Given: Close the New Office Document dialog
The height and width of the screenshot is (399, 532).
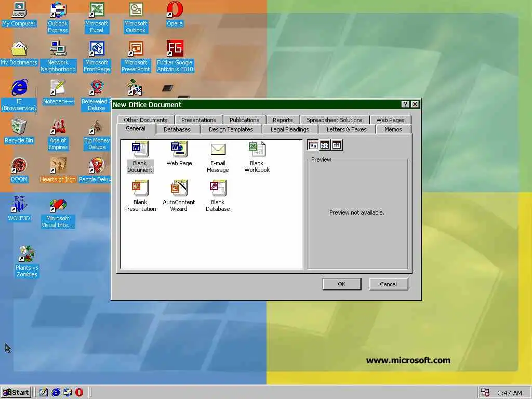Looking at the screenshot, I should click(x=415, y=104).
